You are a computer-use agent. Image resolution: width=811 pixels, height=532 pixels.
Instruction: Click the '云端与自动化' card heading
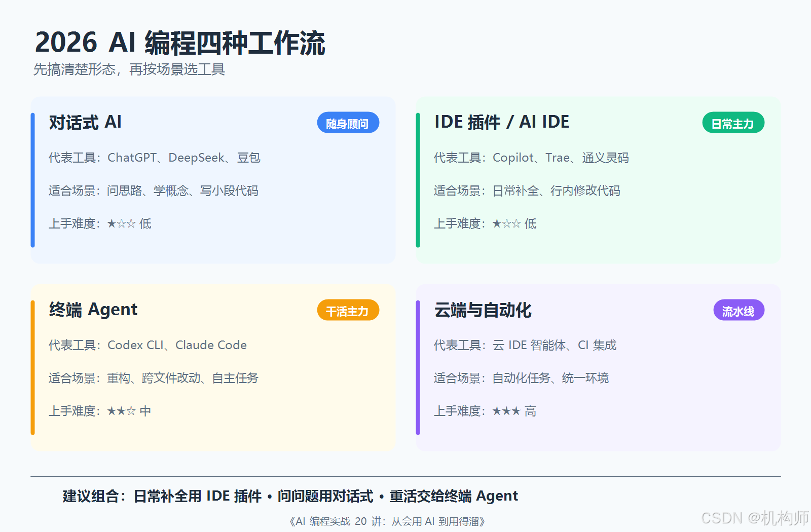point(483,310)
